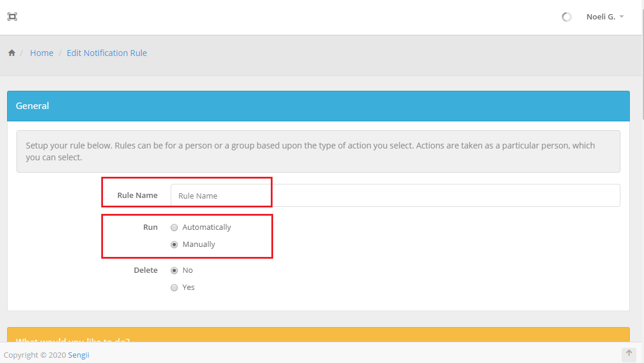Open the Edit Notification Rule breadcrumb link
The width and height of the screenshot is (644, 363).
click(107, 53)
